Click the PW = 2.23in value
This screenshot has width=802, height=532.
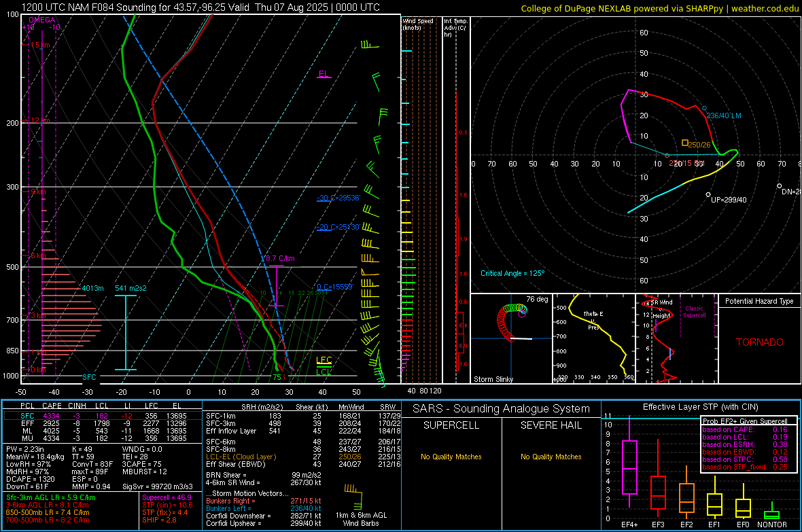24,449
